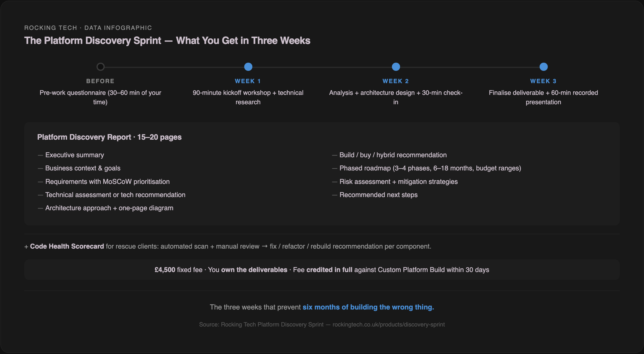Image resolution: width=644 pixels, height=354 pixels.
Task: Click the infographic main title
Action: (x=167, y=40)
